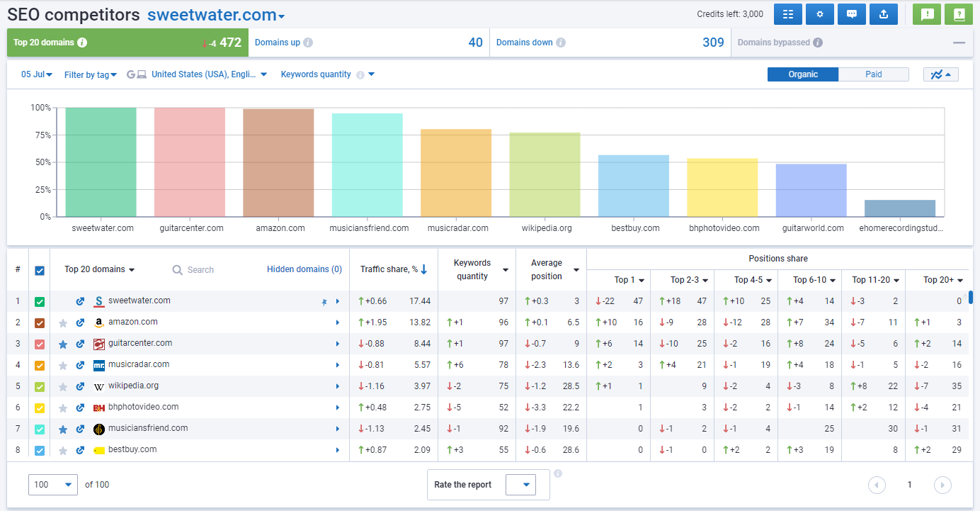This screenshot has height=511, width=980.
Task: Star amazon.com as favorite
Action: (x=63, y=323)
